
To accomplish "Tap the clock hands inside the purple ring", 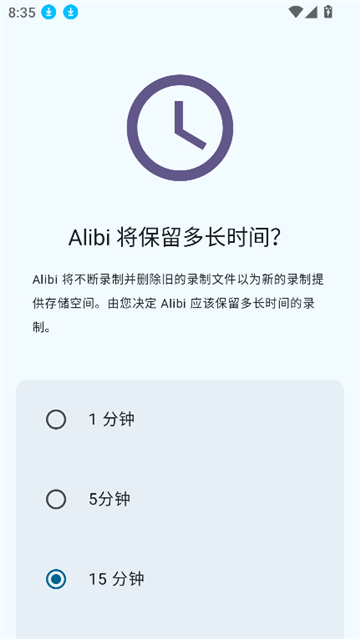I will pos(190,125).
